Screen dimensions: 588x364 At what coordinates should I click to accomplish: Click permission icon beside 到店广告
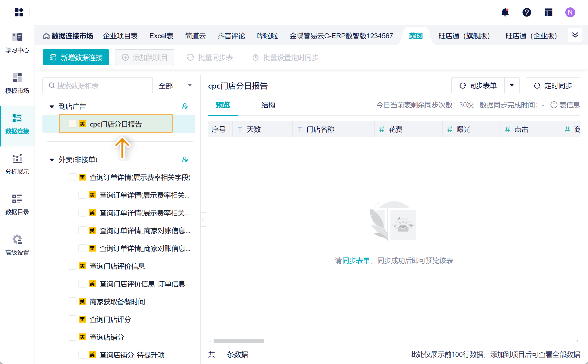point(185,106)
